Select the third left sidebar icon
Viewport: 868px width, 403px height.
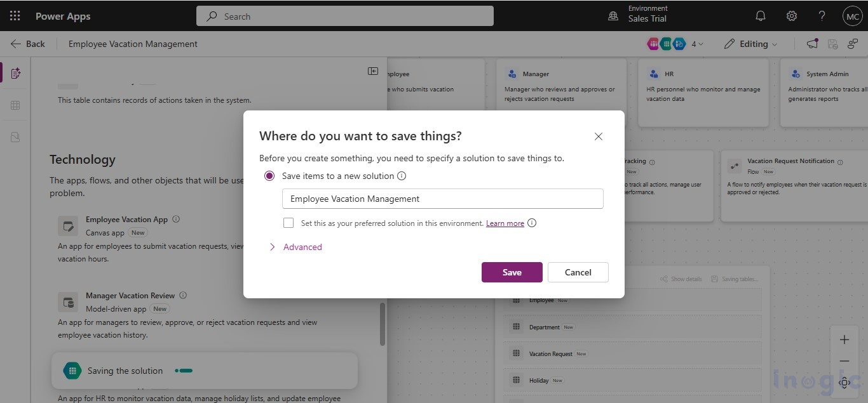pos(16,137)
